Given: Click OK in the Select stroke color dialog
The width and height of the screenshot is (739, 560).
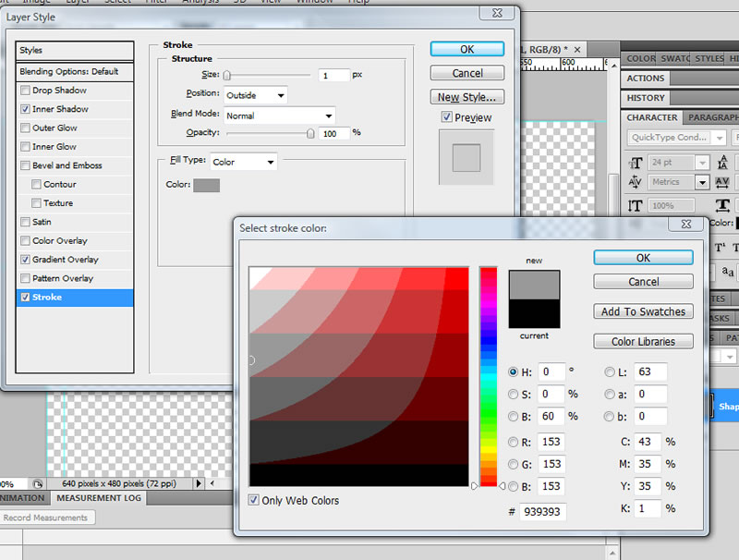Looking at the screenshot, I should click(x=643, y=258).
